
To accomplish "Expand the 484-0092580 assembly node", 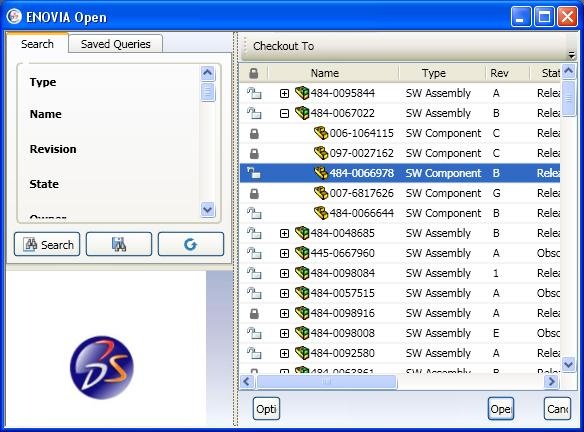I will tap(284, 353).
